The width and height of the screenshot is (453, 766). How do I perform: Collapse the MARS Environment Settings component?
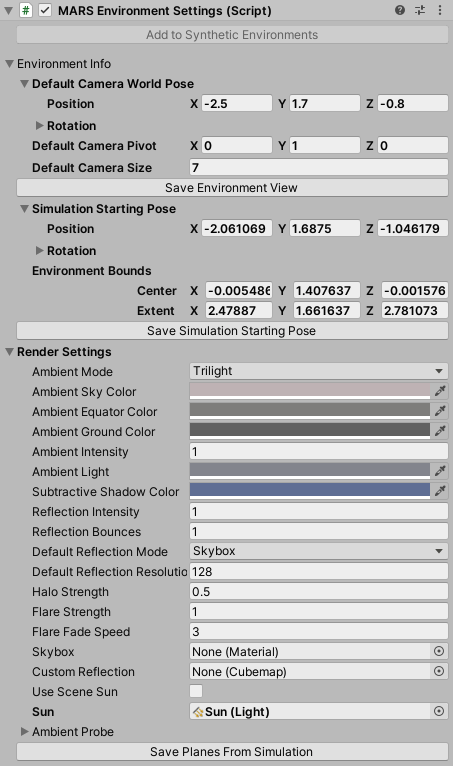click(x=8, y=10)
